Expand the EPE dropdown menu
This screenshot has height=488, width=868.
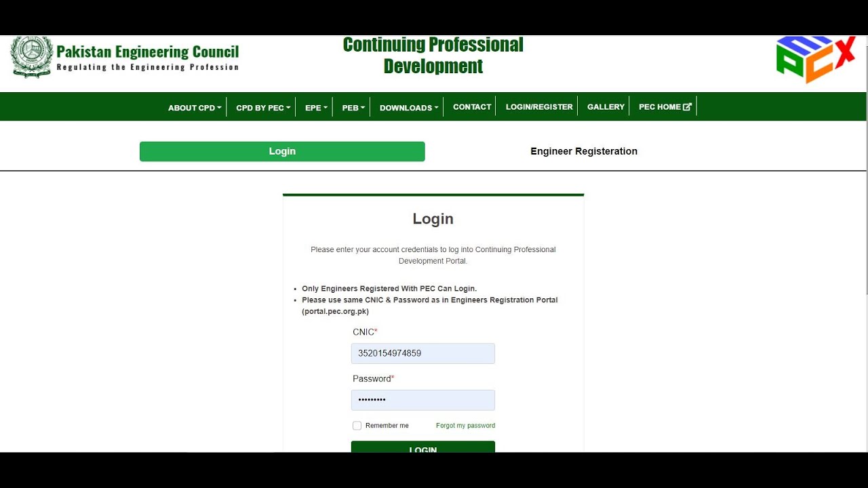(316, 107)
